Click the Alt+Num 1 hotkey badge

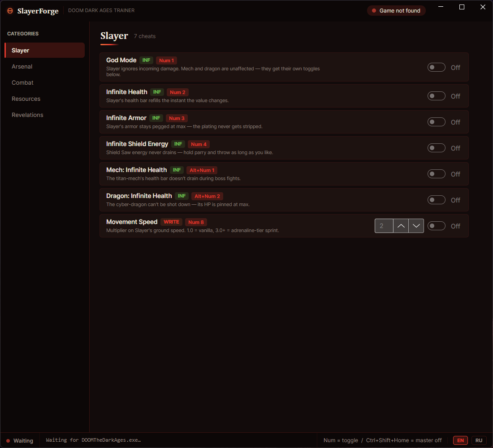202,170
